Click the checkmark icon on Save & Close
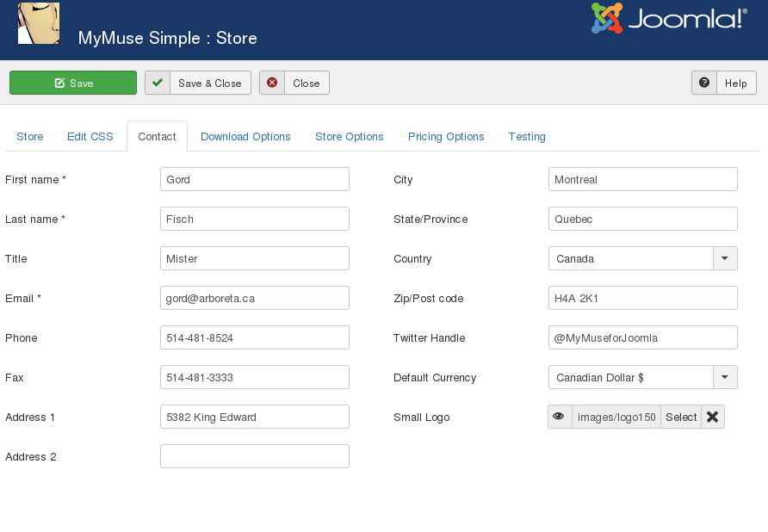This screenshot has width=768, height=532. tap(157, 82)
